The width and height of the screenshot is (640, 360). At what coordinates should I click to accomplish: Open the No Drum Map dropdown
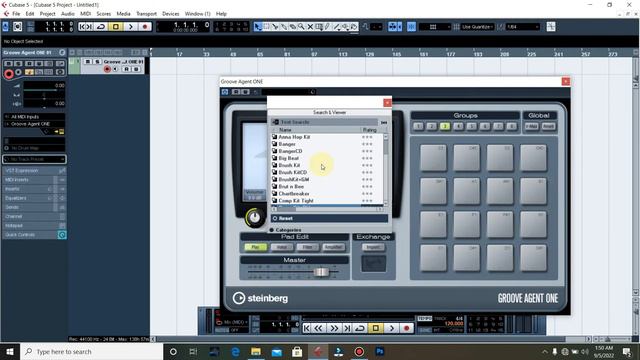(x=34, y=148)
